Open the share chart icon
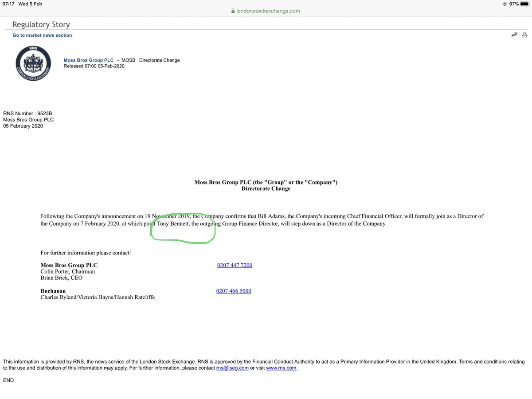The width and height of the screenshot is (532, 399). tap(514, 35)
